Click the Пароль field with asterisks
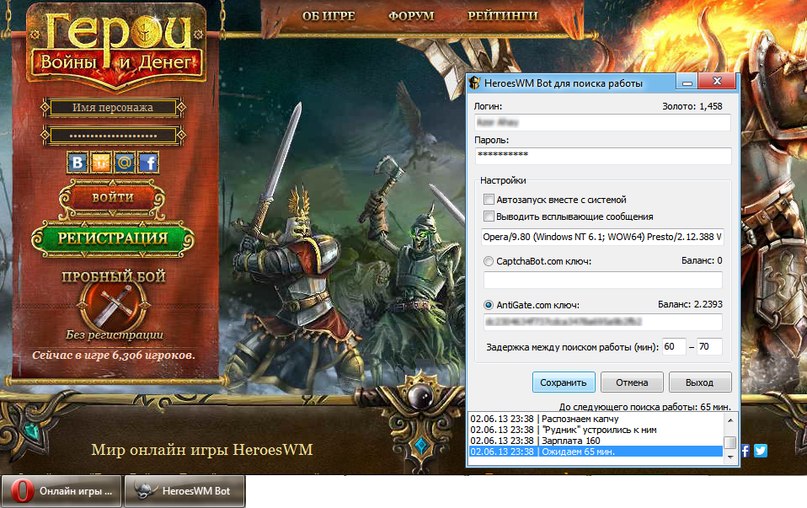Viewport: 807px width, 508px height. [603, 155]
